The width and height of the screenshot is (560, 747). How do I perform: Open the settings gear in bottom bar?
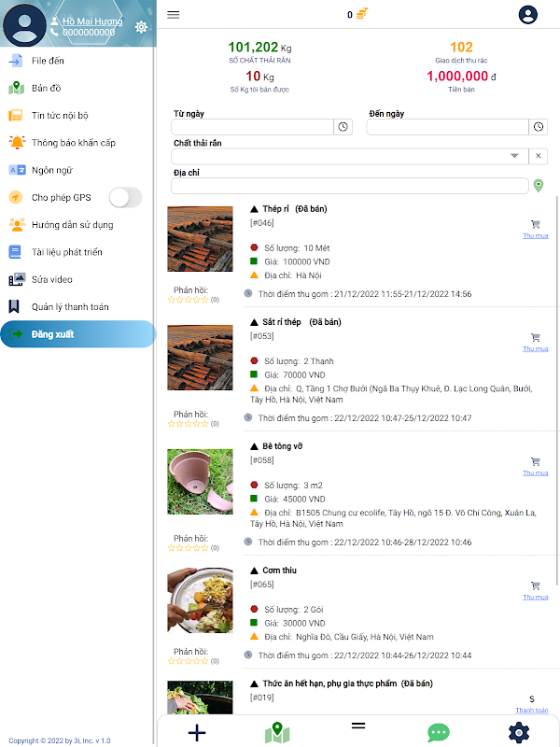[x=519, y=733]
